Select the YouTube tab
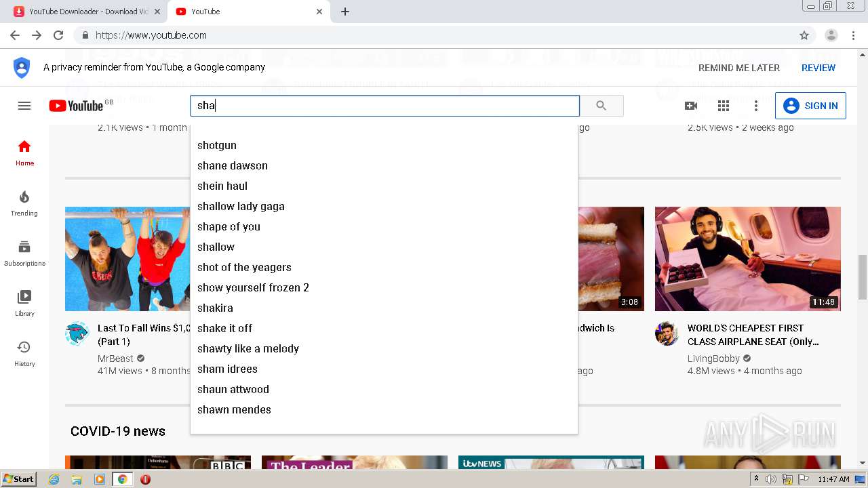Image resolution: width=868 pixels, height=488 pixels. click(x=248, y=12)
